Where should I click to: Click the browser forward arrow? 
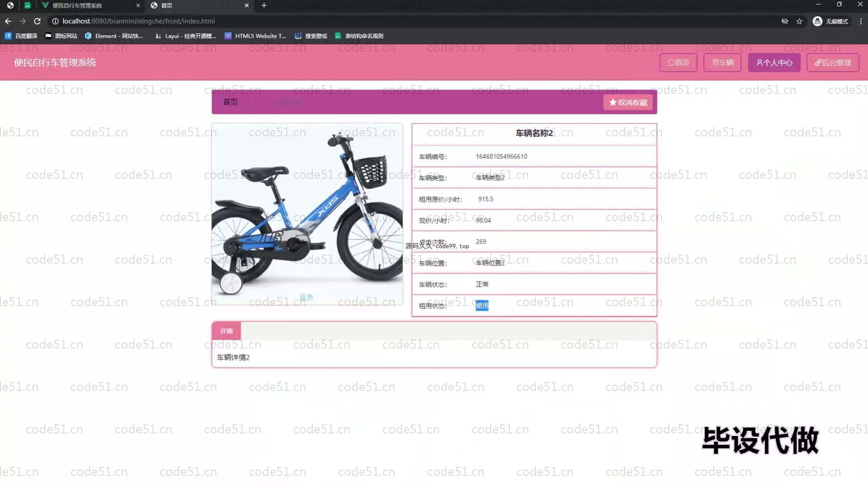(x=23, y=21)
